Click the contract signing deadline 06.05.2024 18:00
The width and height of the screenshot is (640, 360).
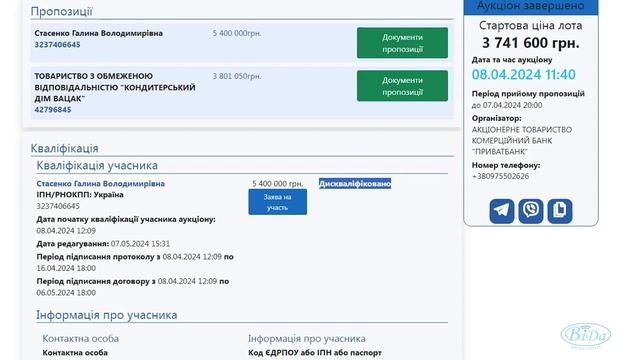[66, 293]
